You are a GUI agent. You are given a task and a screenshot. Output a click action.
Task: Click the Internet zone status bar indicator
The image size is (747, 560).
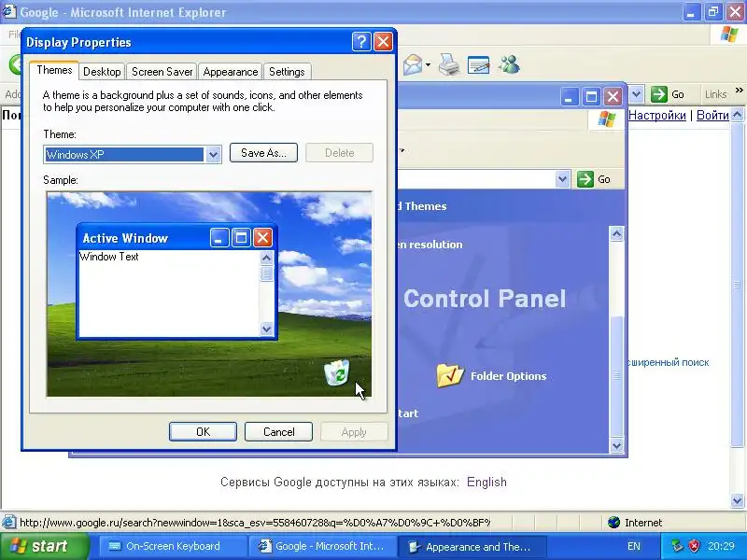point(635,523)
